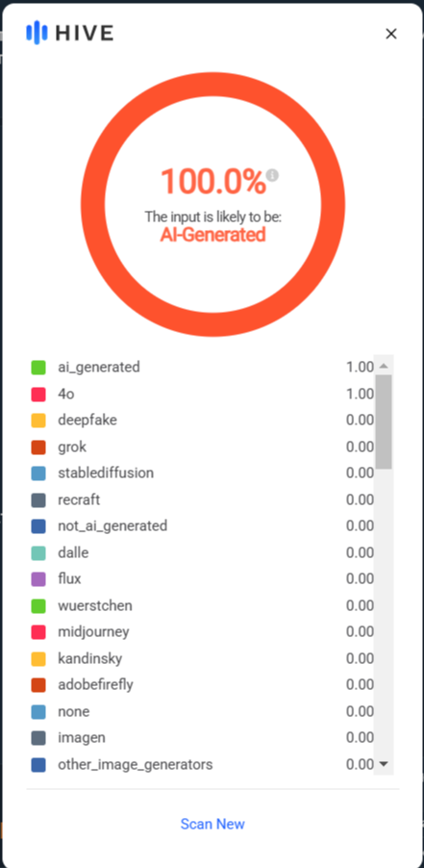The height and width of the screenshot is (868, 424).
Task: Click the orange grok color swatch
Action: click(x=38, y=447)
